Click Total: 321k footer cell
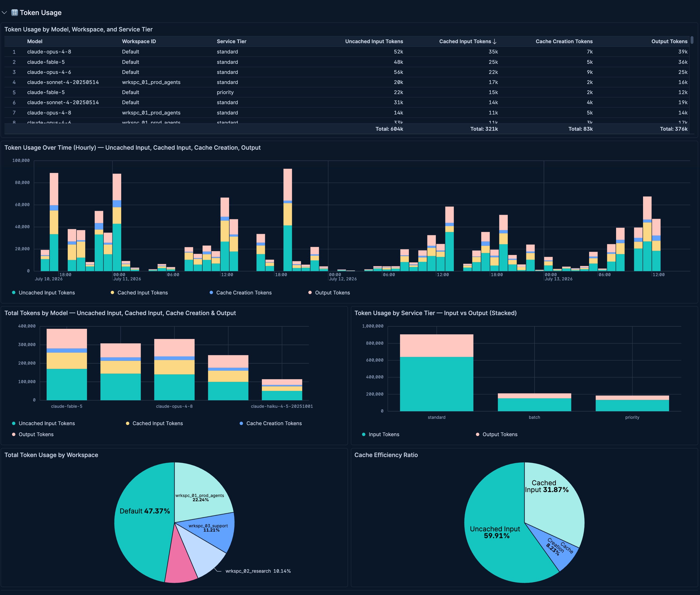The height and width of the screenshot is (595, 700). 484,129
